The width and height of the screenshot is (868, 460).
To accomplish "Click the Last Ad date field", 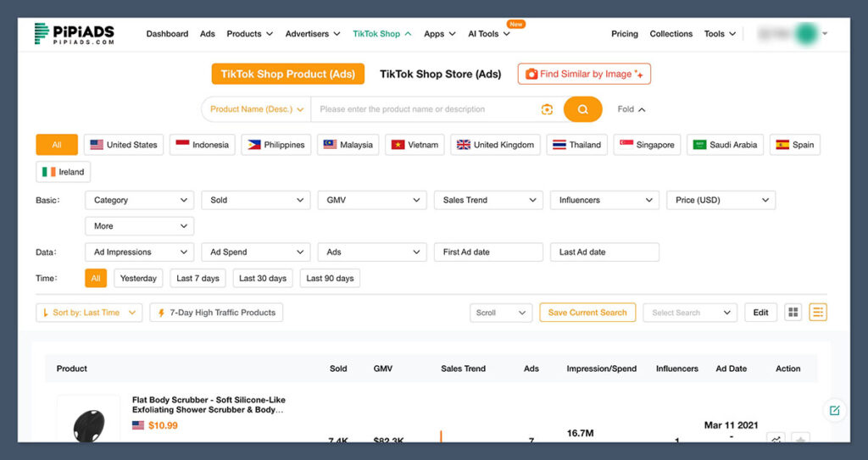I will pos(604,252).
